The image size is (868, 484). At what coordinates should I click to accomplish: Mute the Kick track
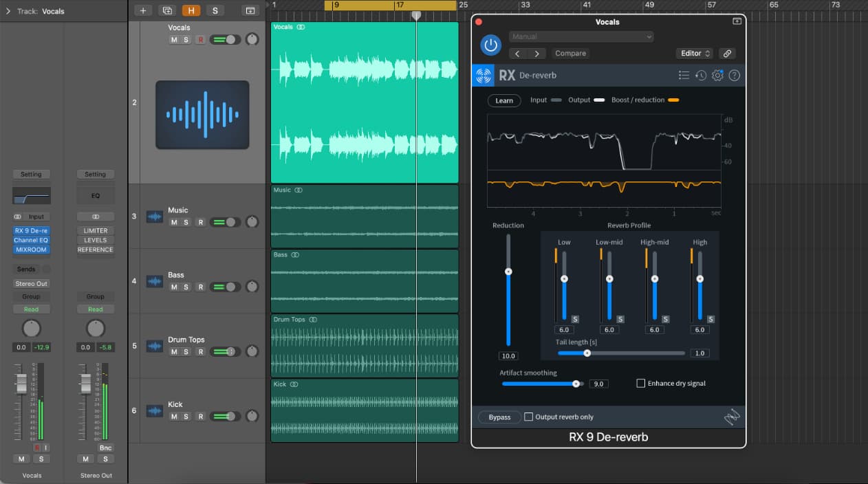coord(174,416)
